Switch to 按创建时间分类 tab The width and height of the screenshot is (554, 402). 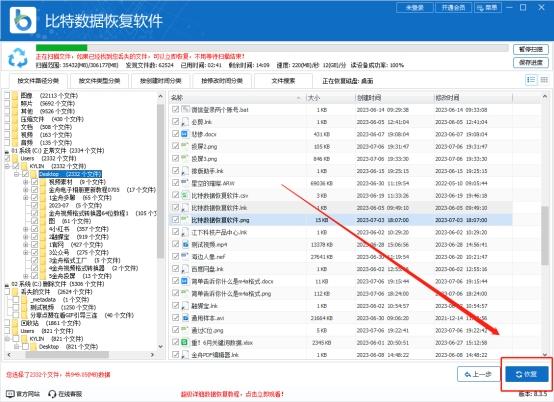coord(160,81)
